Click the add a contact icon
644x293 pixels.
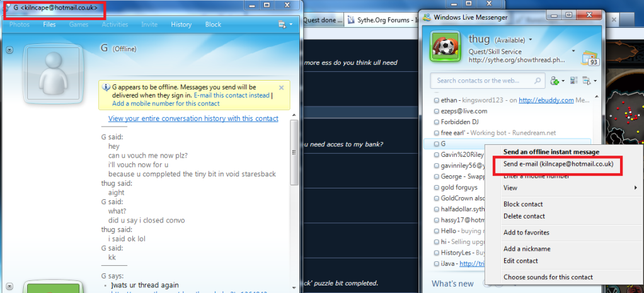tap(555, 81)
